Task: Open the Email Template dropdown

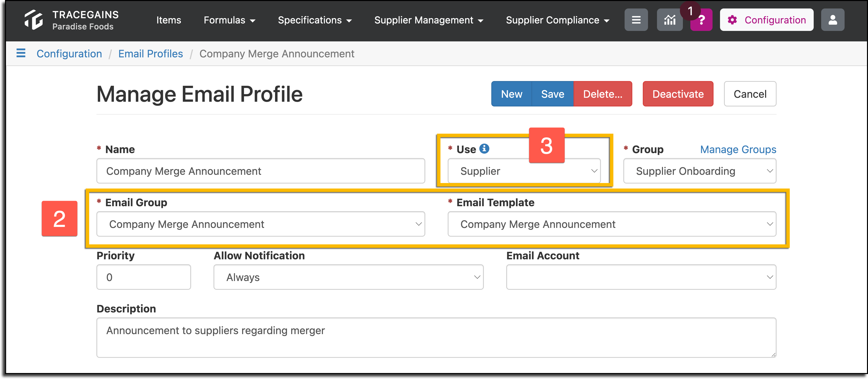Action: click(x=612, y=224)
